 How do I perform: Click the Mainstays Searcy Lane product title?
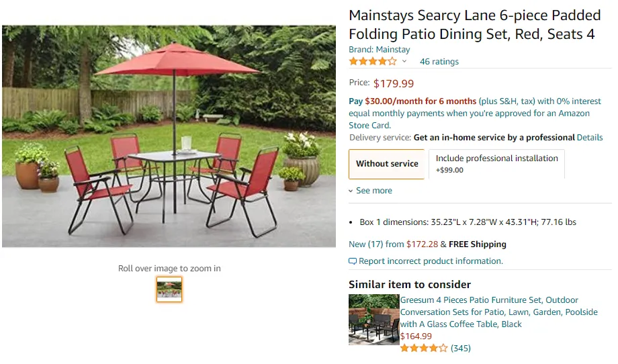pos(472,25)
